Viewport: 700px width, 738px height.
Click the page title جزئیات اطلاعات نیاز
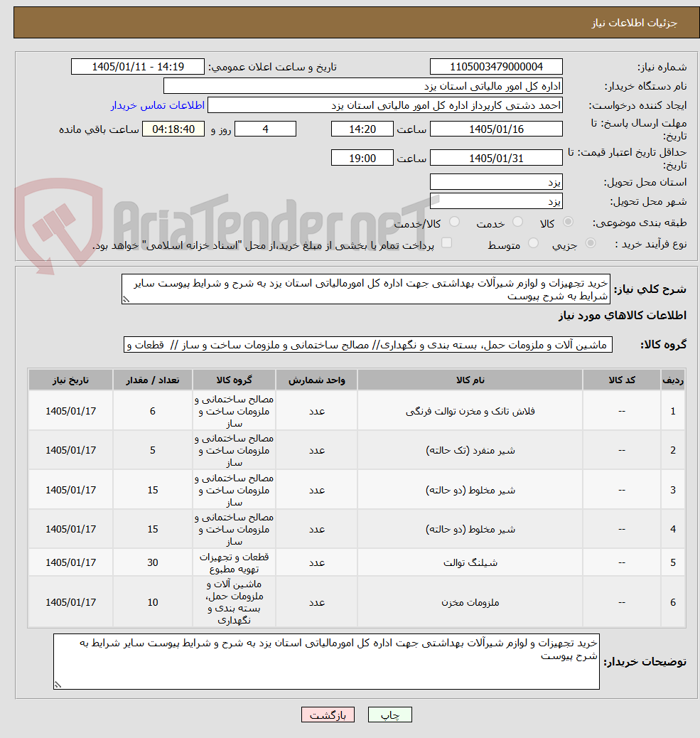click(x=634, y=23)
